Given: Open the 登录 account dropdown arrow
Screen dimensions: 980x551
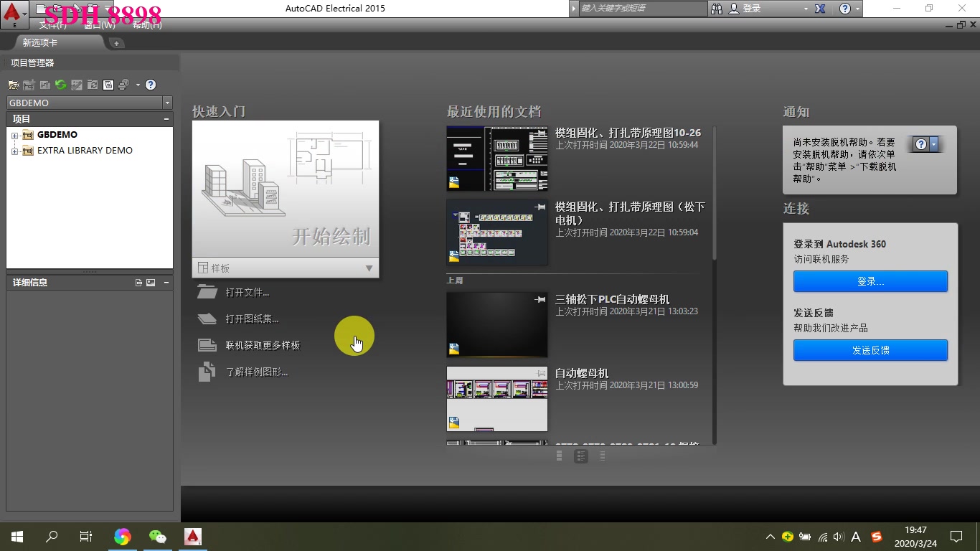Looking at the screenshot, I should pyautogui.click(x=805, y=9).
